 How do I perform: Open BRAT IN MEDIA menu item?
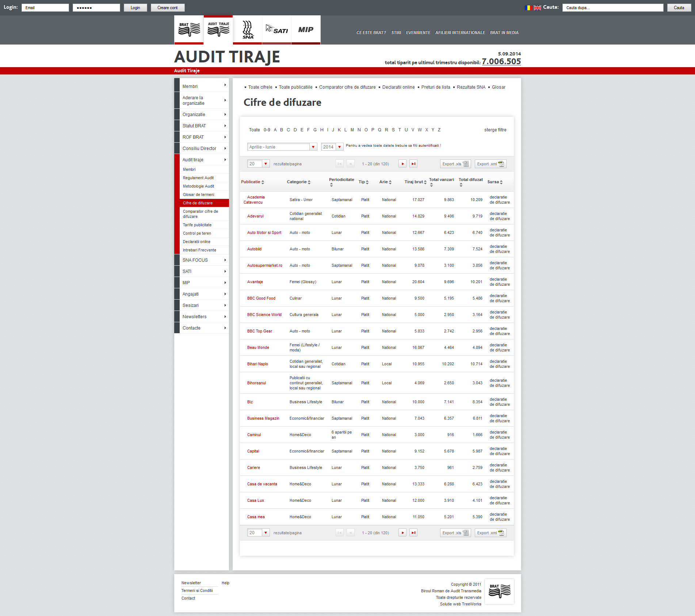(504, 32)
